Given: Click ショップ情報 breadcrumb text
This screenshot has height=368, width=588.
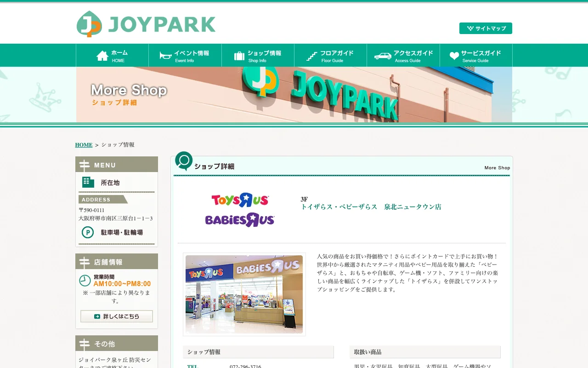Looking at the screenshot, I should (118, 145).
